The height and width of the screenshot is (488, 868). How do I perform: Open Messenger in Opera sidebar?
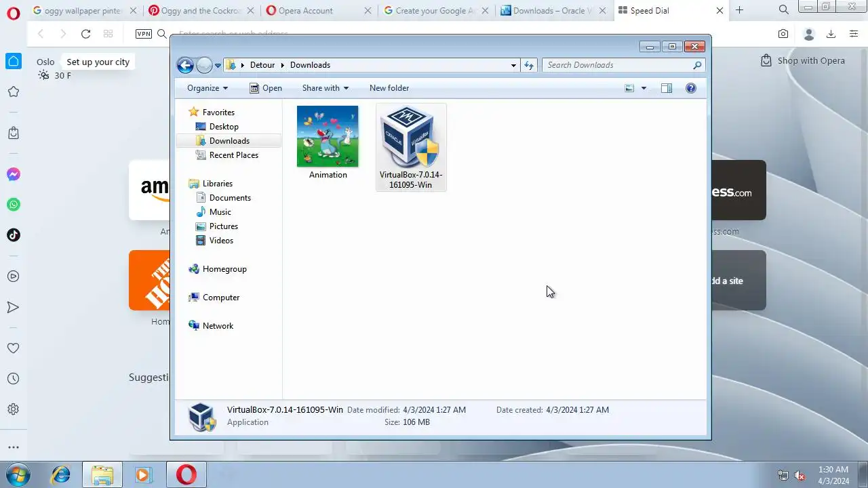[x=13, y=174]
